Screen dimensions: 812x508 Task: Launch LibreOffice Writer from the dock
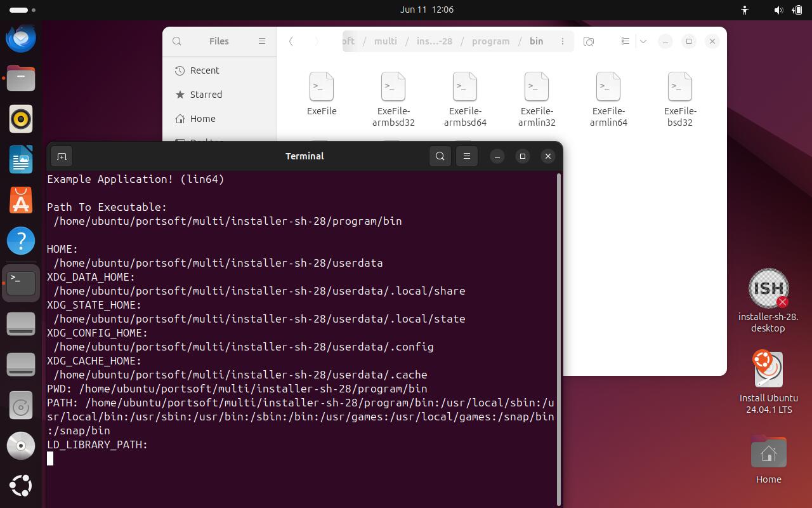tap(21, 159)
